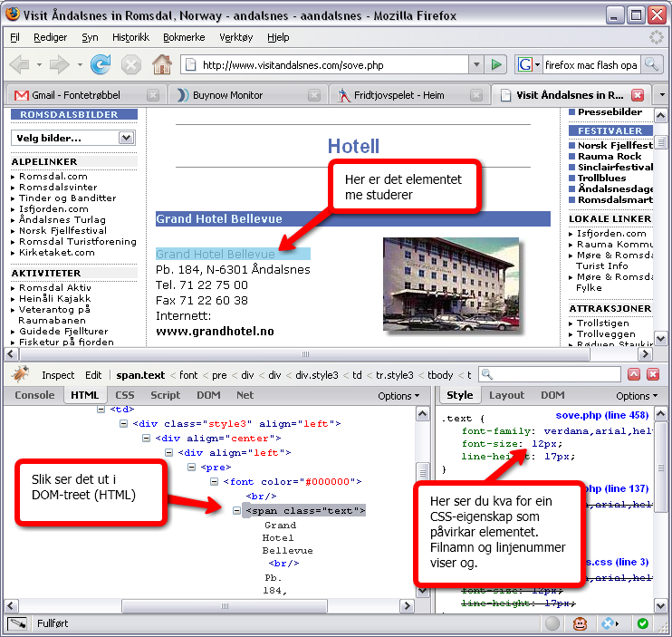The image size is (672, 637).
Task: Open the URL history dropdown arrow
Action: (476, 64)
